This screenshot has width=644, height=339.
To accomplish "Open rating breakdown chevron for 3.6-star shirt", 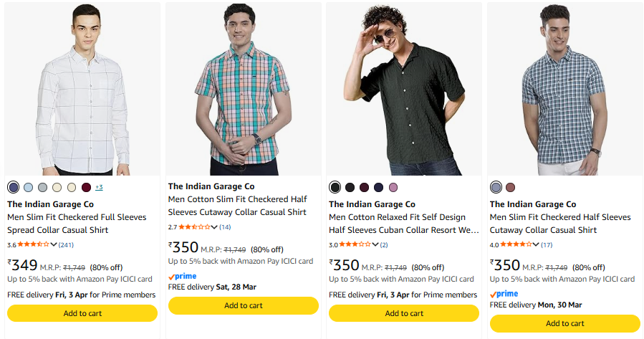I will coord(54,244).
